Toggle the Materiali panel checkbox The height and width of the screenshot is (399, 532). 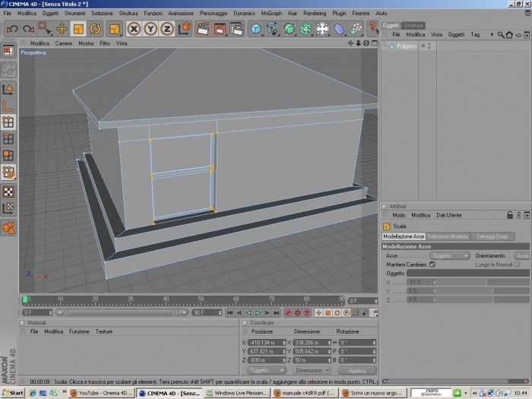(22, 323)
